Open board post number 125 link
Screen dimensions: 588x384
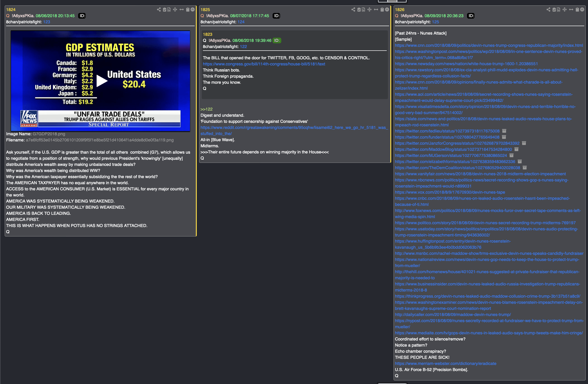click(x=435, y=22)
